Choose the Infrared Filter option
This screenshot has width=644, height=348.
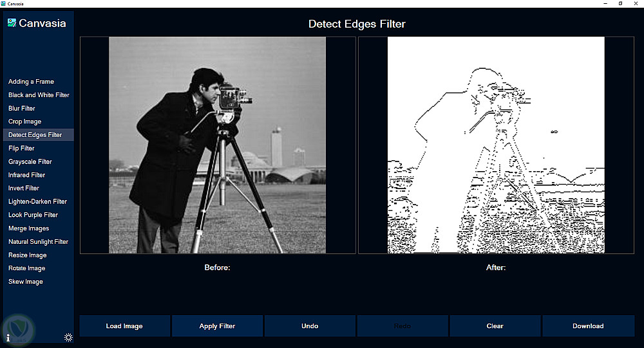(x=26, y=175)
